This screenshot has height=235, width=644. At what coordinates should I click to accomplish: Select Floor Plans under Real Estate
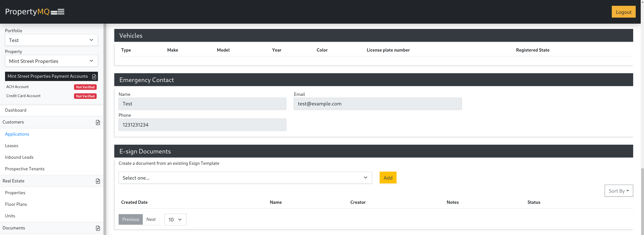[16, 204]
